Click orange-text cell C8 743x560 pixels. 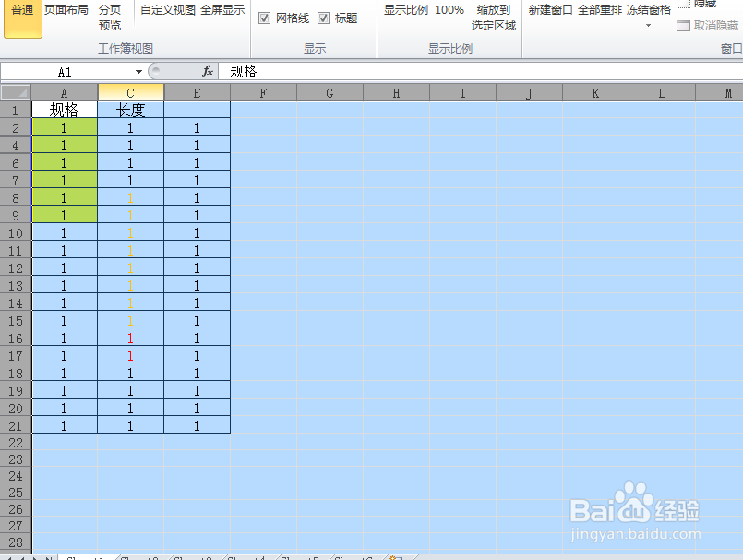click(x=131, y=198)
